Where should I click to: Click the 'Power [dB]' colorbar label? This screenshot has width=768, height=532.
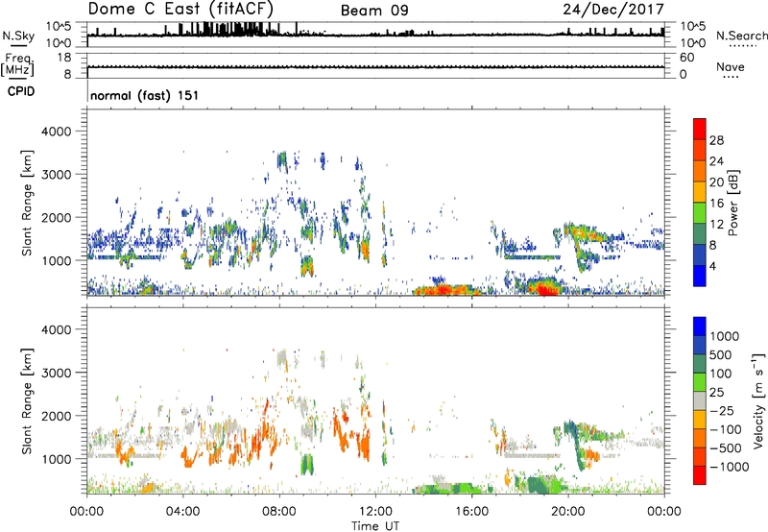point(732,203)
